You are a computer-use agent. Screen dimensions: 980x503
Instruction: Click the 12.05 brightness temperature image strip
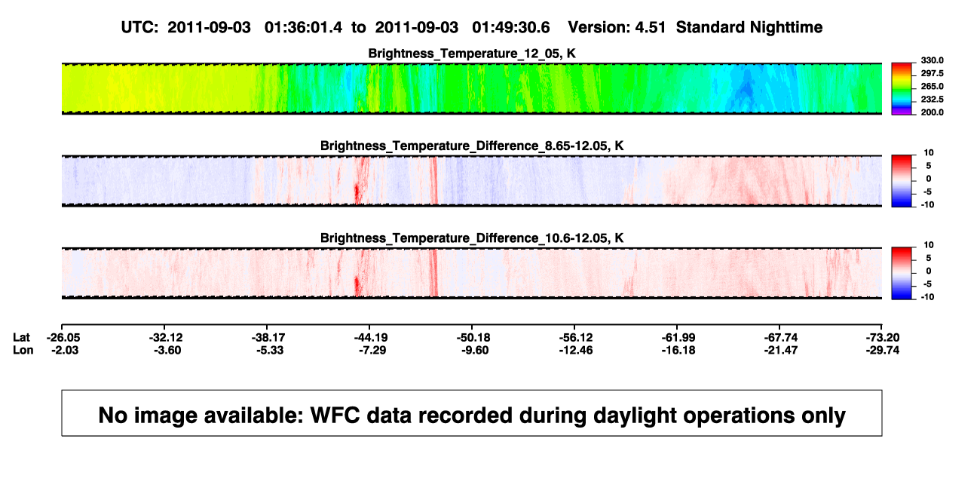(471, 88)
